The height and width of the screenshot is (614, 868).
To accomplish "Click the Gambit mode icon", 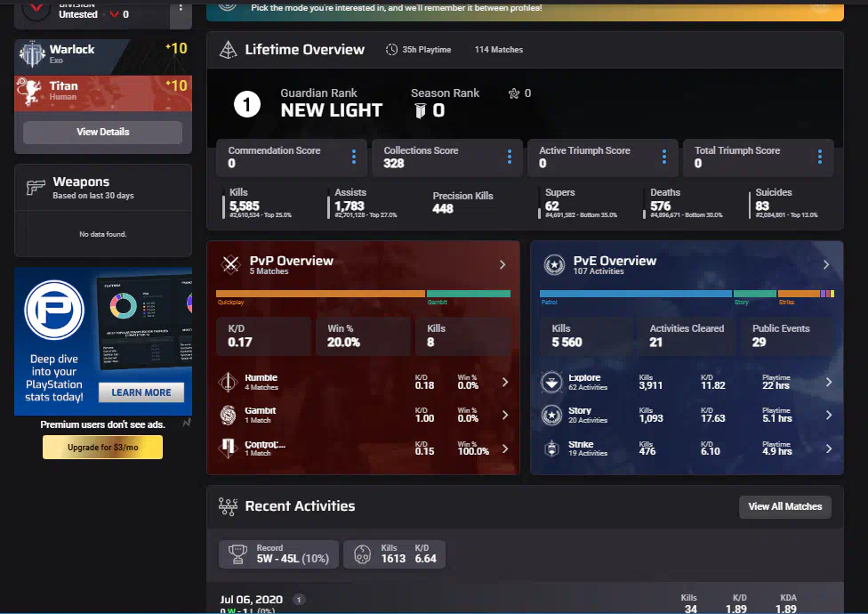I will click(228, 415).
